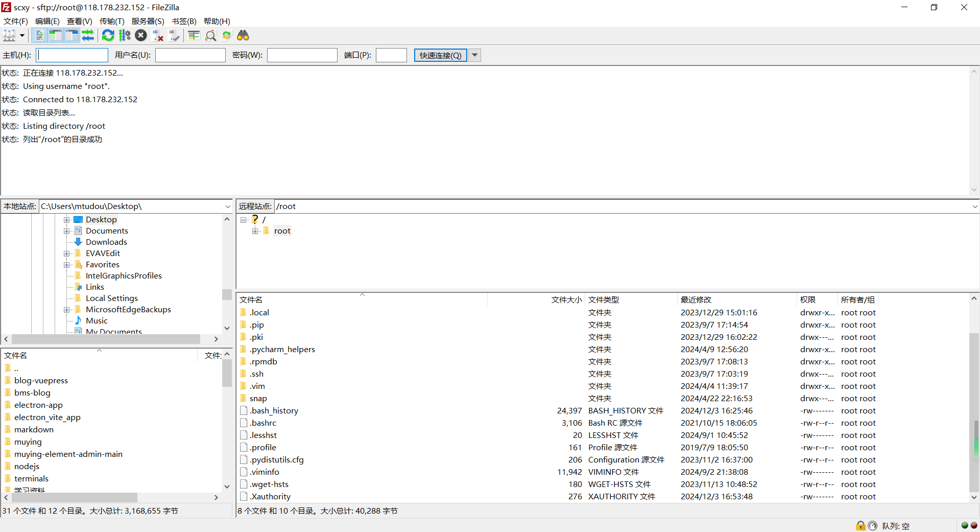Click the folder icon beside nodejs
980x532 pixels.
click(8, 466)
